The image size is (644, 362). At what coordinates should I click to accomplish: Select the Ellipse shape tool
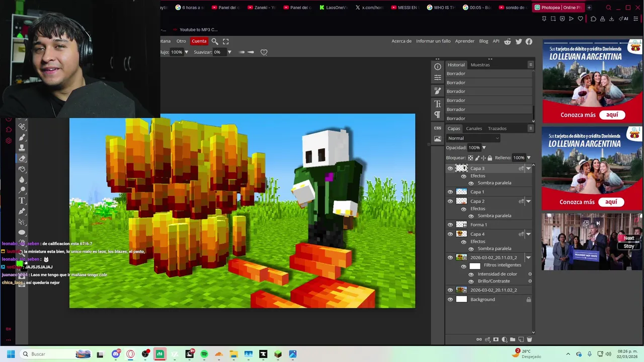[22, 232]
